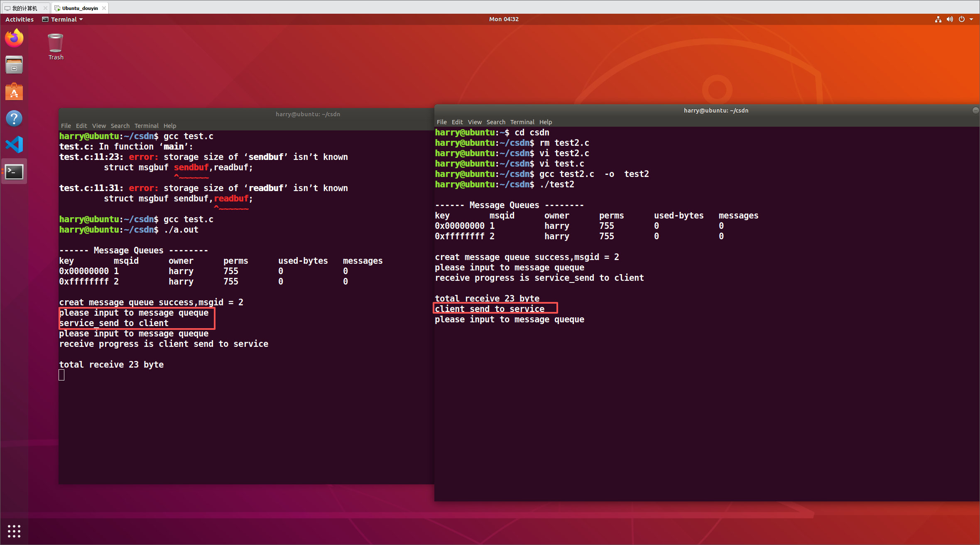
Task: Open File menu in right terminal
Action: click(x=442, y=122)
